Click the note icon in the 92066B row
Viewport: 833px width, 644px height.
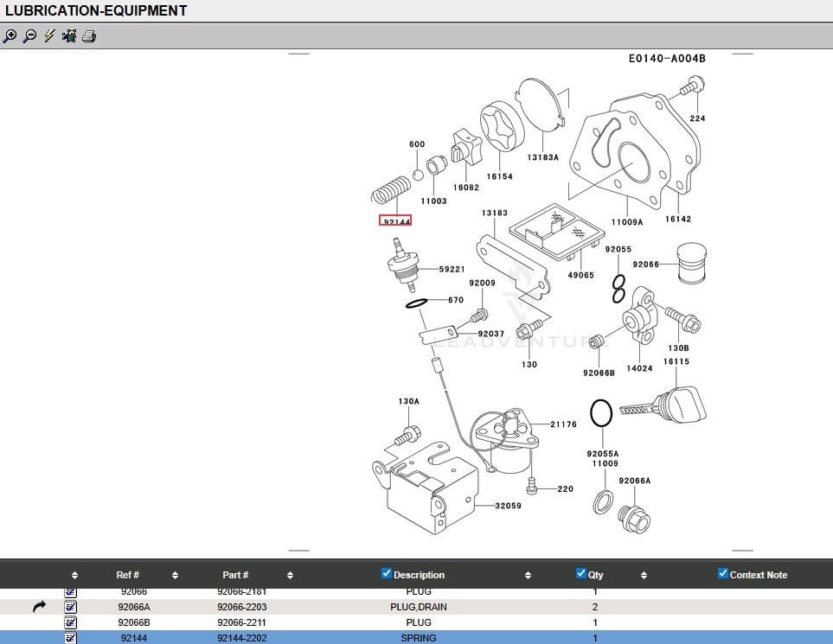[x=71, y=622]
